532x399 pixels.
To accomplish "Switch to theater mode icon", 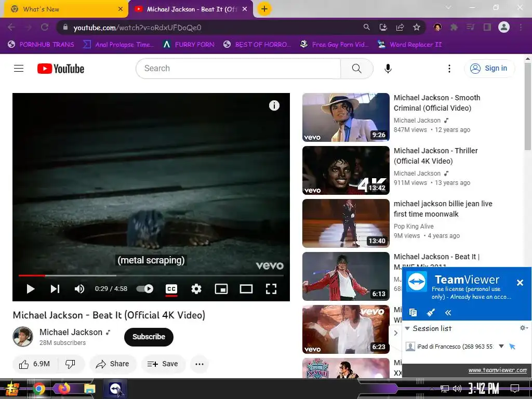I will (x=246, y=289).
